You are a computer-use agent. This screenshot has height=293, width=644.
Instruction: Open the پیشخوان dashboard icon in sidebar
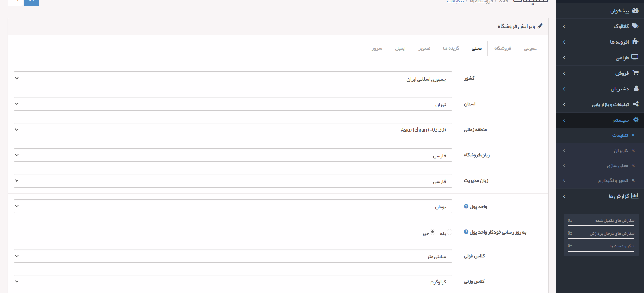point(635,11)
